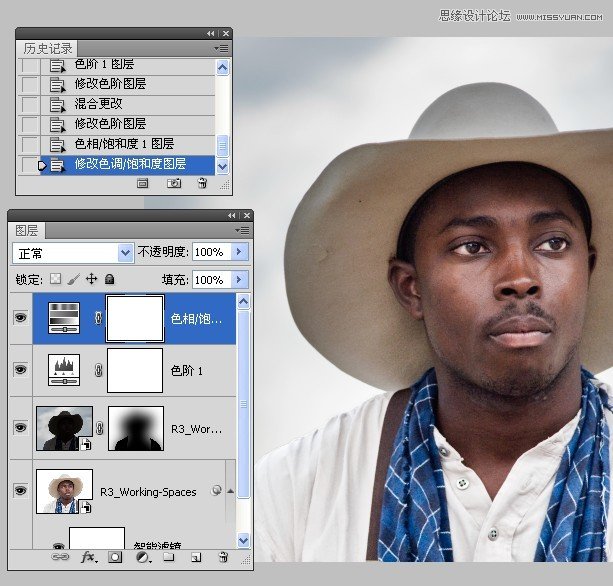Close the Layers panel

coord(247,215)
